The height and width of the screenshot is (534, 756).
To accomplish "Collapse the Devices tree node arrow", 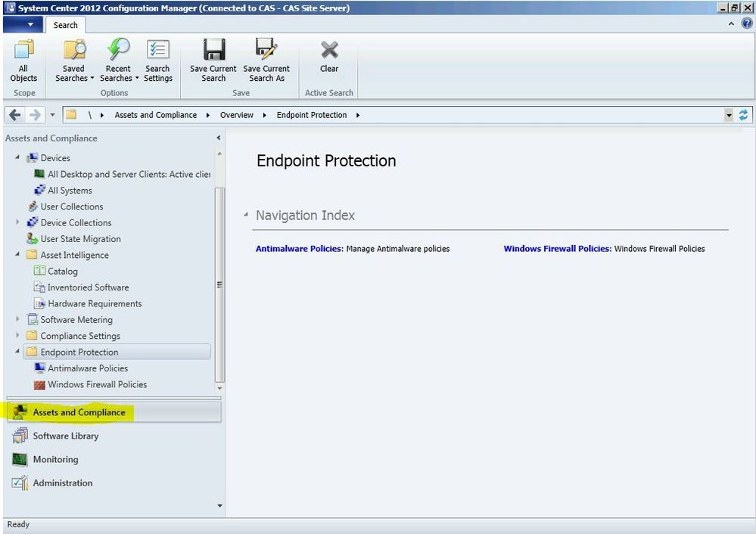I will pos(17,157).
